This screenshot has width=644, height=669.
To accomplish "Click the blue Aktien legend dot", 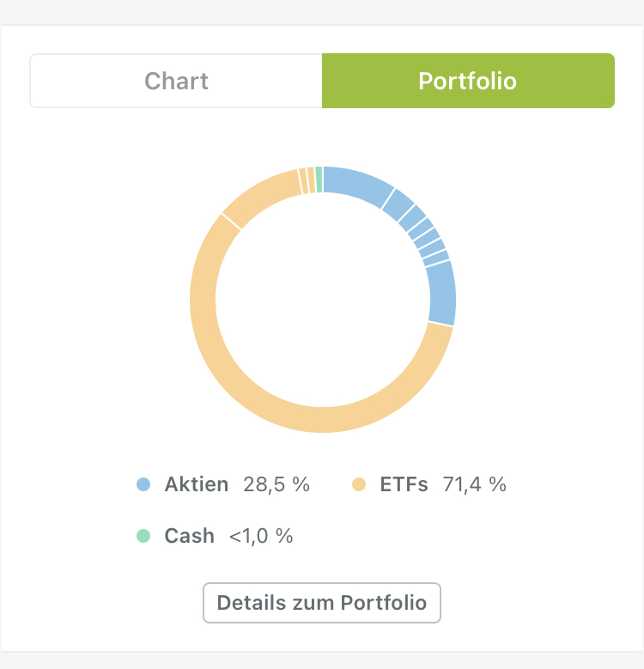I will click(x=144, y=485).
